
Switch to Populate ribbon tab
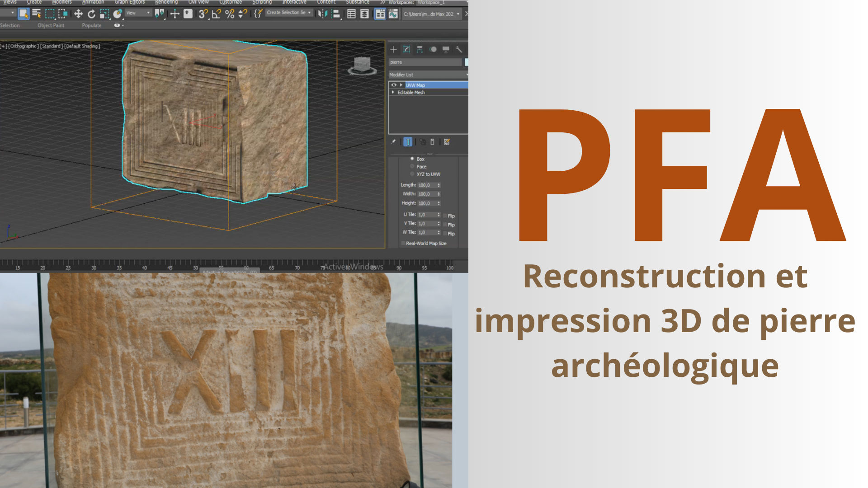(x=92, y=25)
